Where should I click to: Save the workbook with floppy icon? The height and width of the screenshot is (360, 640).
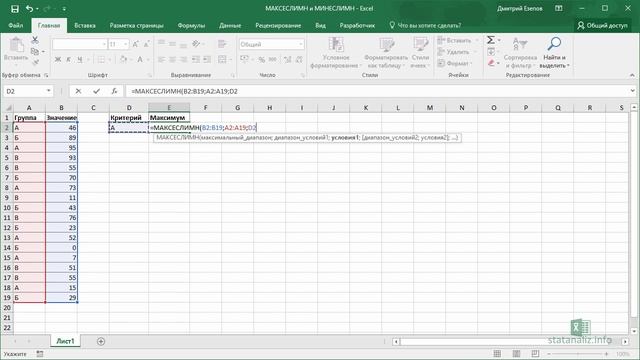(15, 9)
